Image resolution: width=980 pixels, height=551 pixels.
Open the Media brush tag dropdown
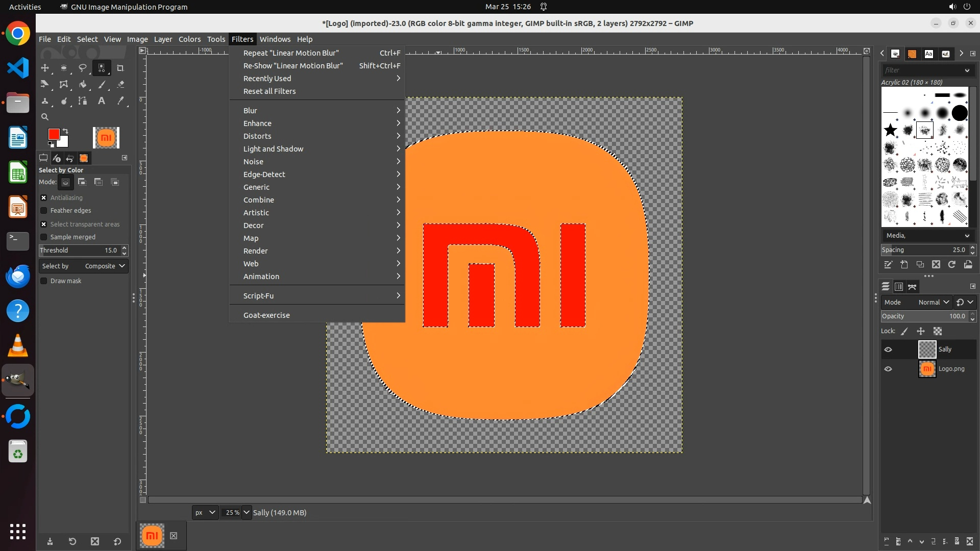point(926,235)
